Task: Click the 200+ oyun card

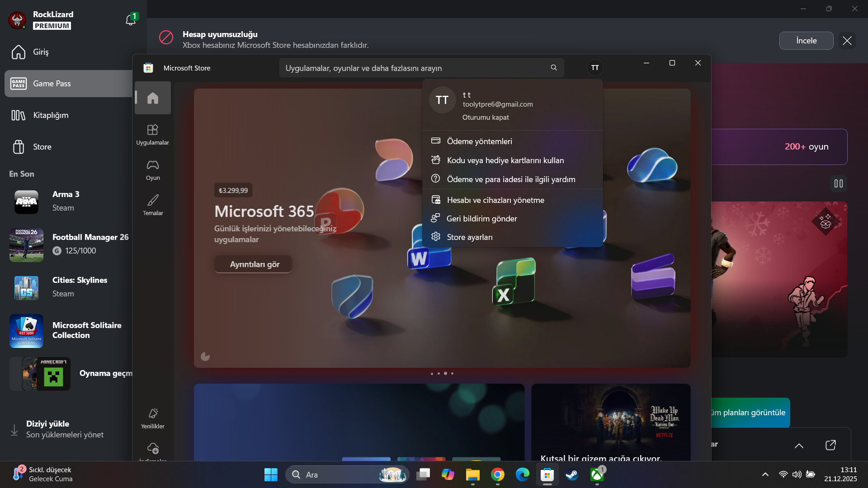Action: [x=779, y=147]
